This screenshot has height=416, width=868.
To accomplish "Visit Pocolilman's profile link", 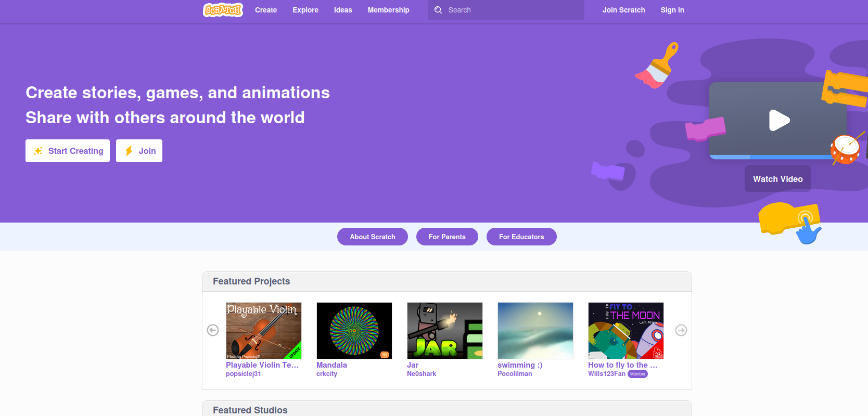I will click(515, 374).
